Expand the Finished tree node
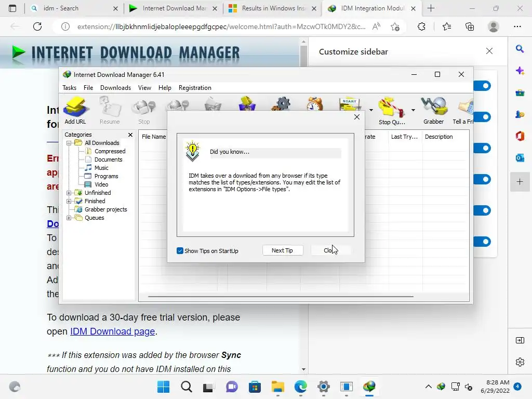532x399 pixels. 69,201
